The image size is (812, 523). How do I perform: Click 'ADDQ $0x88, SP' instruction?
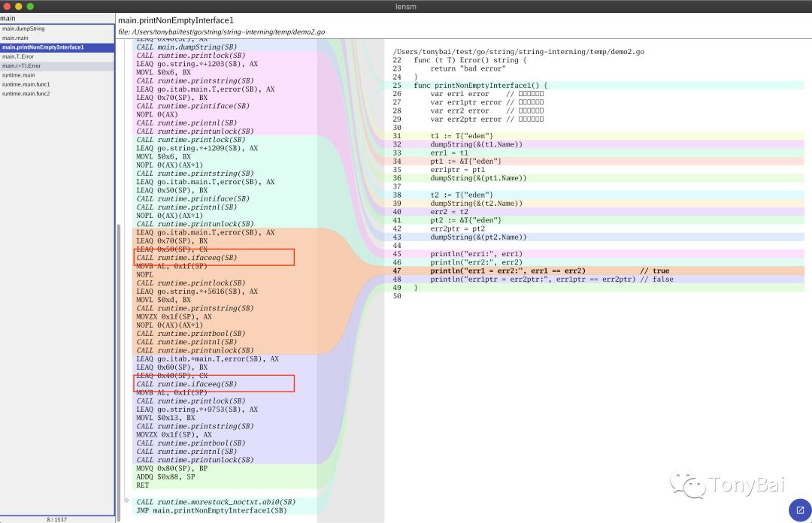tap(165, 476)
